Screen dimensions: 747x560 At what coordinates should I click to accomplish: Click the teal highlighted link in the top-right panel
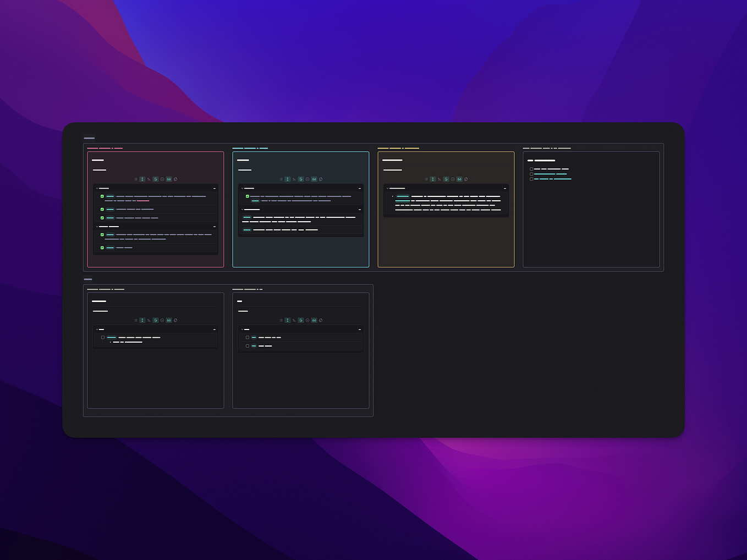pos(550,174)
